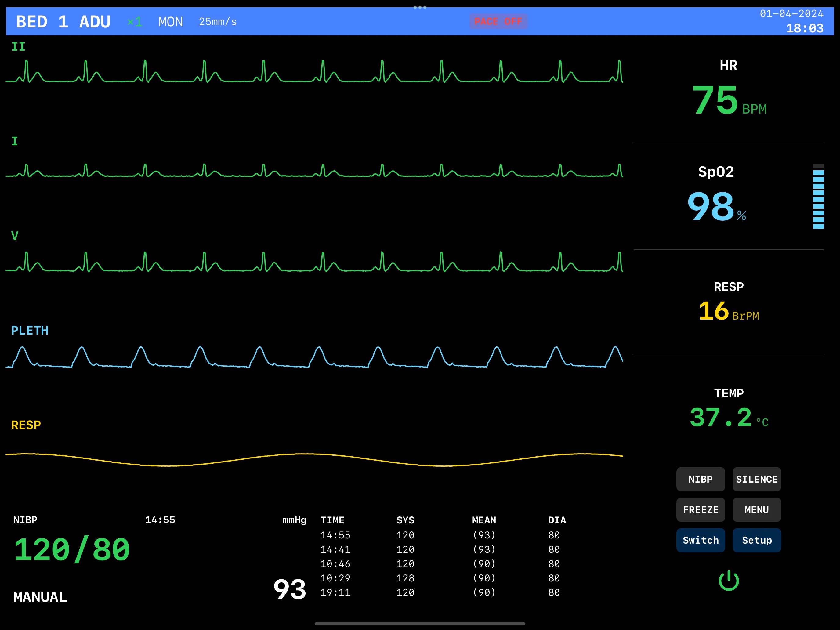Click the HR parameter heading
The height and width of the screenshot is (630, 840).
(x=728, y=65)
